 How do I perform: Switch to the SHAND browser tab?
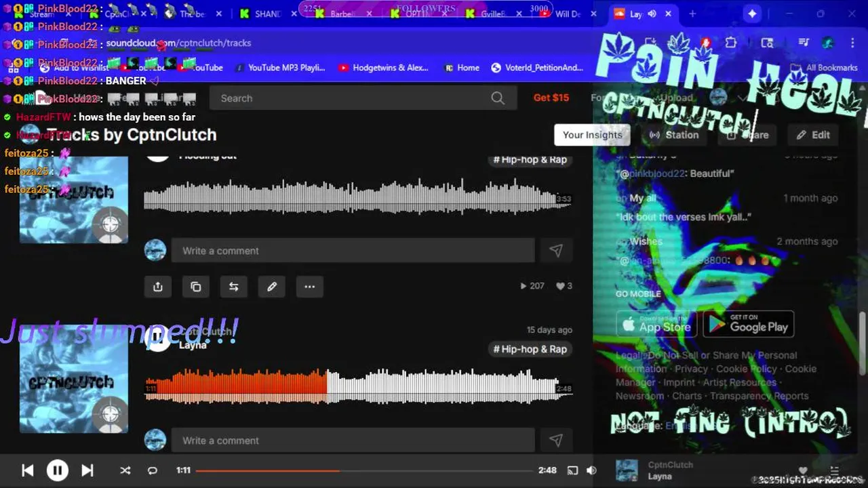[x=268, y=14]
